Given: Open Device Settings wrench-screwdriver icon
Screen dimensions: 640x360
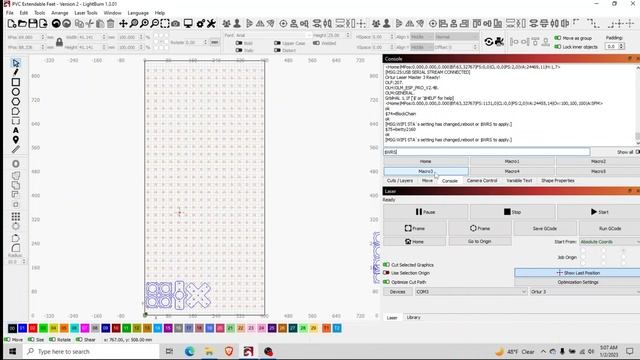Looking at the screenshot, I should pos(211,24).
